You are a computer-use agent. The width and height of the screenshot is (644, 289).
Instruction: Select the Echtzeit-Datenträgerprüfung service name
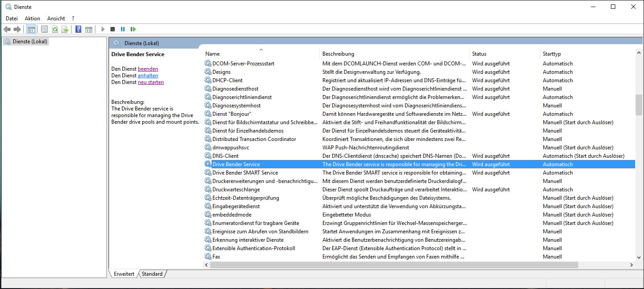tap(246, 198)
